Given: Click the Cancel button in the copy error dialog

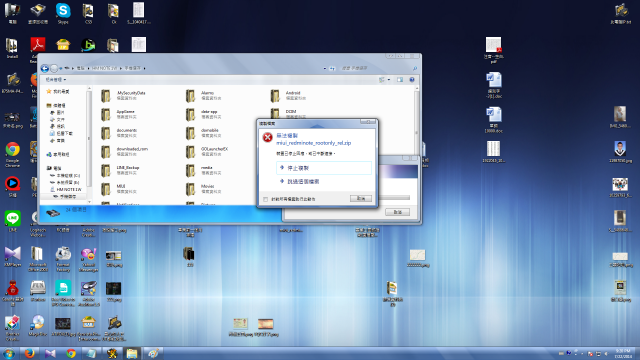Looking at the screenshot, I should (361, 198).
